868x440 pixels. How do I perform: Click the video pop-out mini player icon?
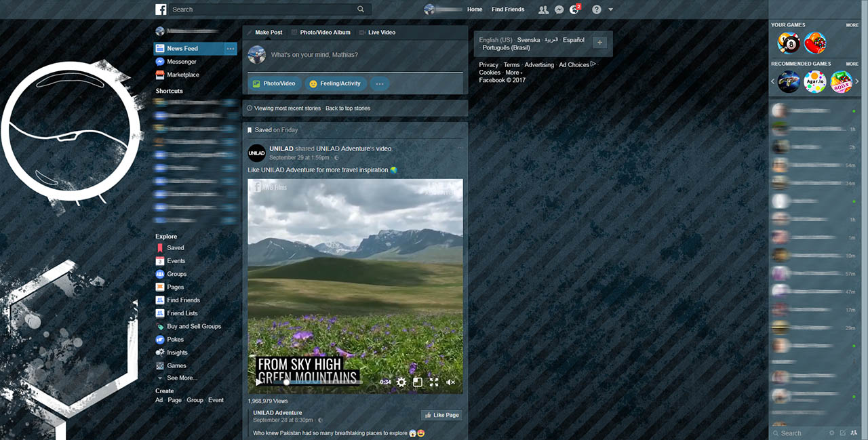click(x=418, y=382)
